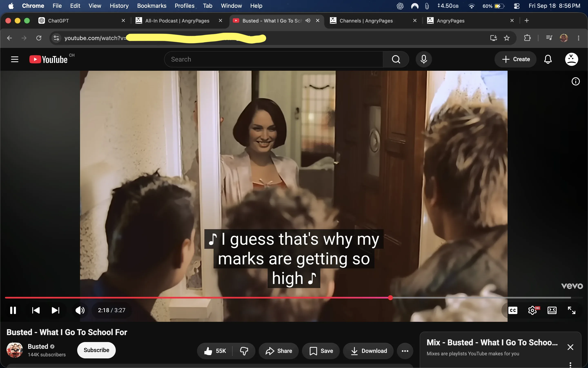Viewport: 588px width, 368px height.
Task: Skip to next video
Action: click(55, 310)
